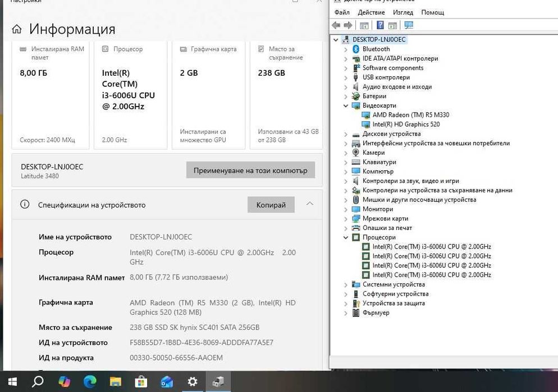Select the Батерии battery icon
Screen dimensions: 558x392
[356, 96]
